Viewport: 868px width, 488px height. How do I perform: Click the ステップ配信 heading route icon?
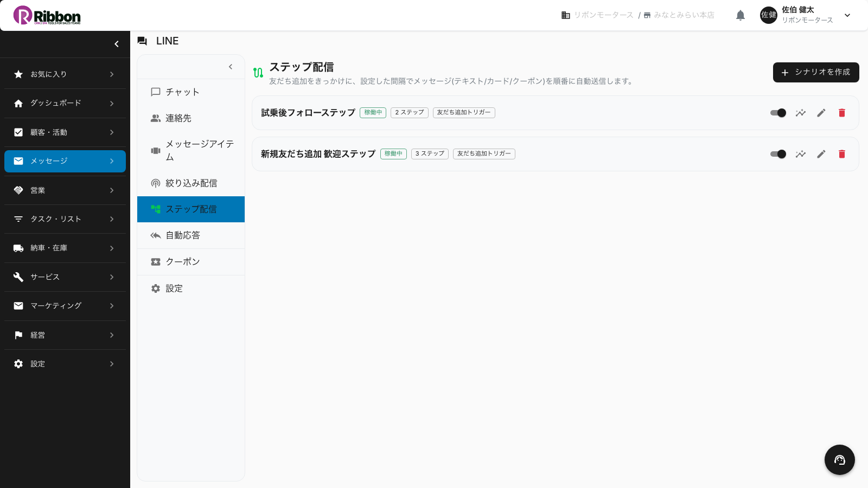click(258, 73)
